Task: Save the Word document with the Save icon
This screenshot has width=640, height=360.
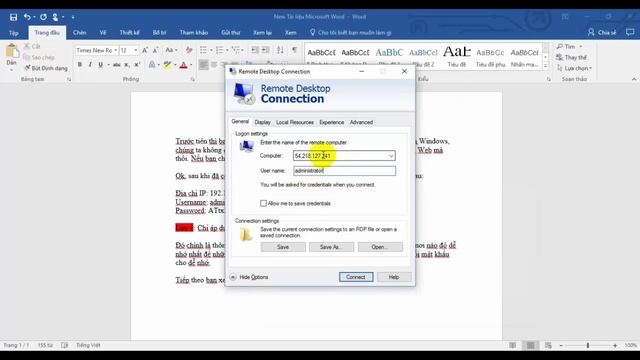Action: (13, 17)
